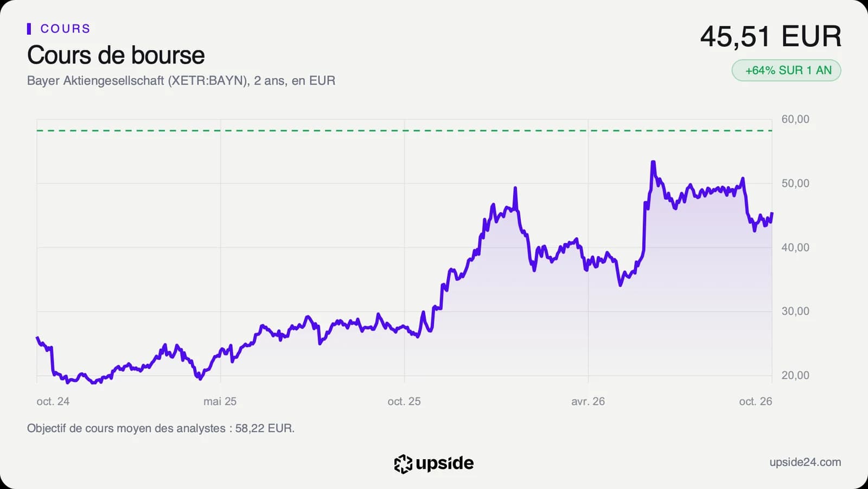Click the green dashed analyst target line
868x489 pixels.
[x=404, y=131]
